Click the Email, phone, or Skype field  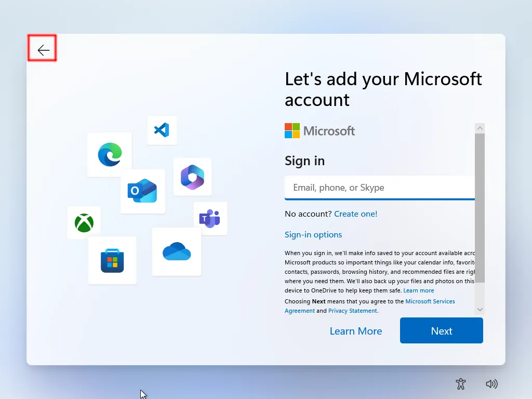click(x=379, y=187)
